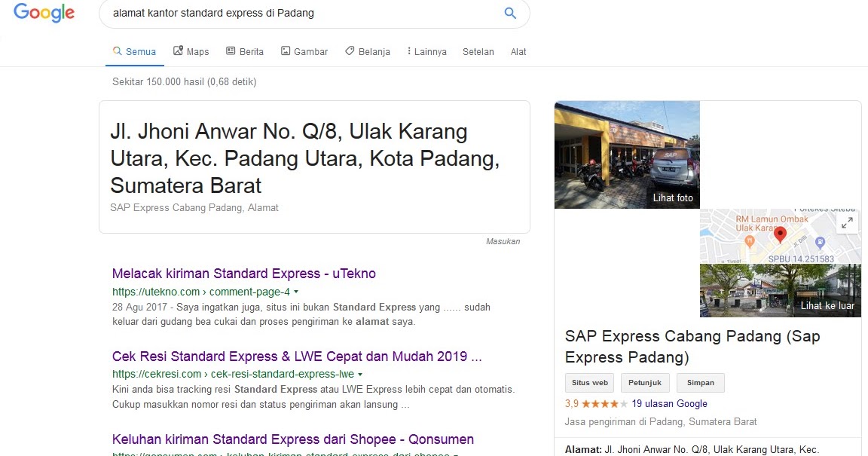Open the Lainnya menu
868x456 pixels.
click(426, 51)
